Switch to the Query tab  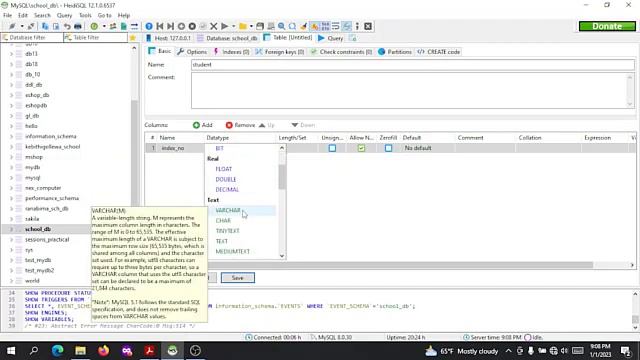tap(331, 38)
